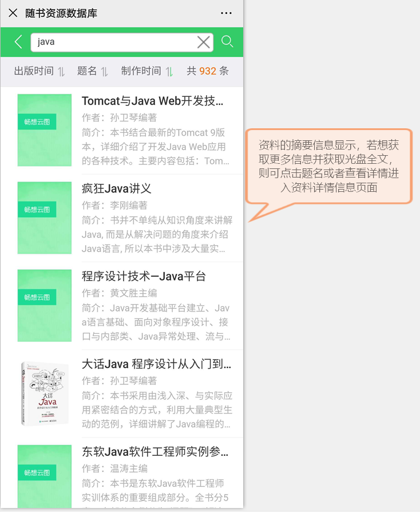420x512 pixels.
Task: Open 大话Java 程序设计从入门到 title
Action: [x=156, y=364]
